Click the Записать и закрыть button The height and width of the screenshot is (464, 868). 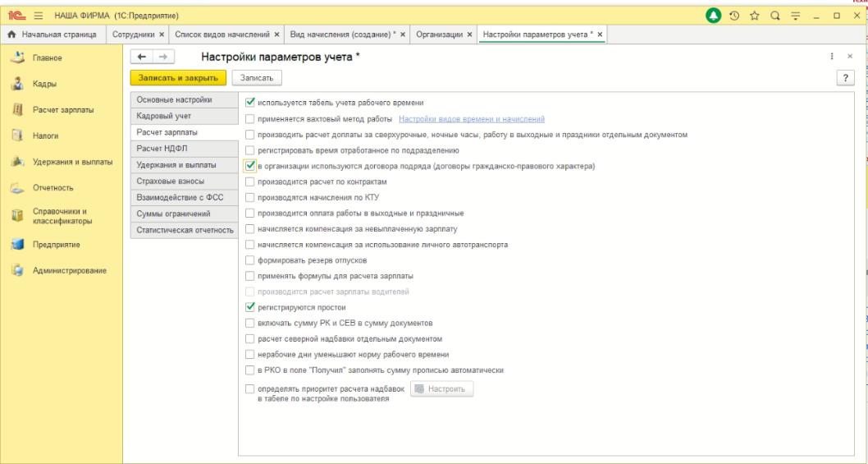[x=177, y=76]
